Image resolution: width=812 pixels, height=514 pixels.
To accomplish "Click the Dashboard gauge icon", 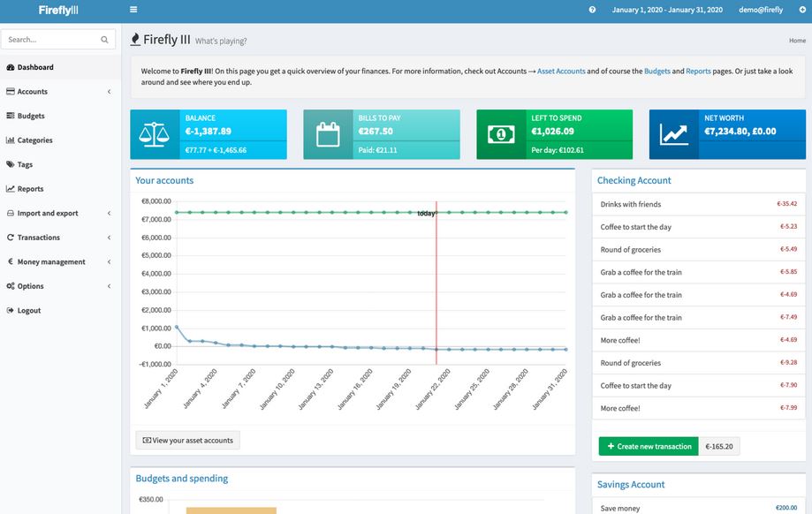I will click(11, 67).
